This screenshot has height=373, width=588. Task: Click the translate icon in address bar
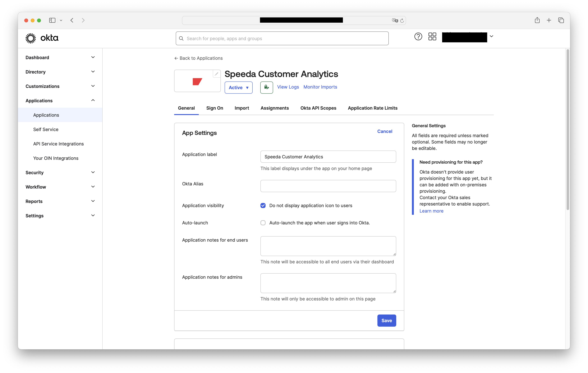(395, 20)
